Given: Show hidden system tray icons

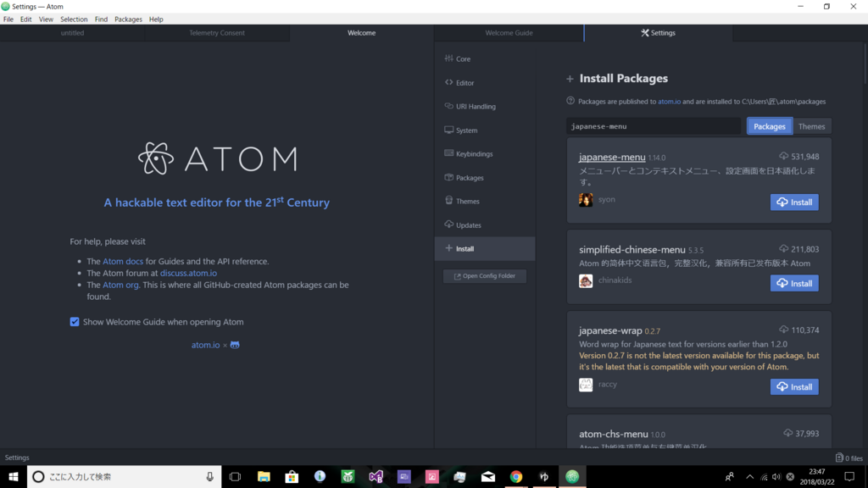Looking at the screenshot, I should 749,476.
